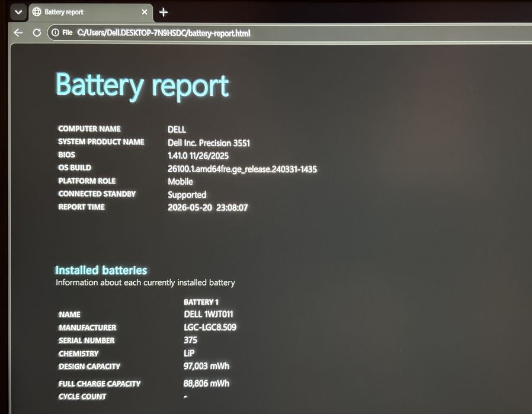Go back to the previous page
The height and width of the screenshot is (414, 532).
tap(18, 33)
